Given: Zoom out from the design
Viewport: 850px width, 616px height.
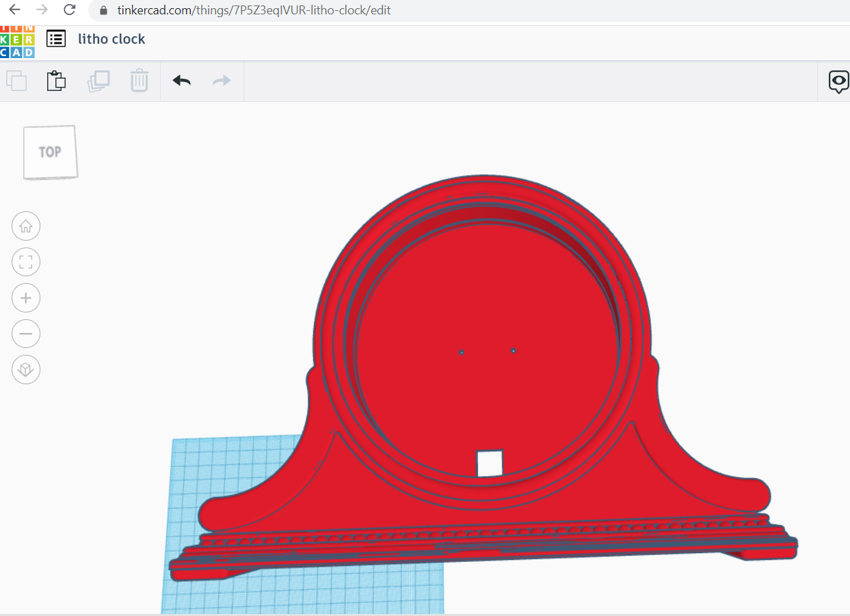Looking at the screenshot, I should click(25, 334).
